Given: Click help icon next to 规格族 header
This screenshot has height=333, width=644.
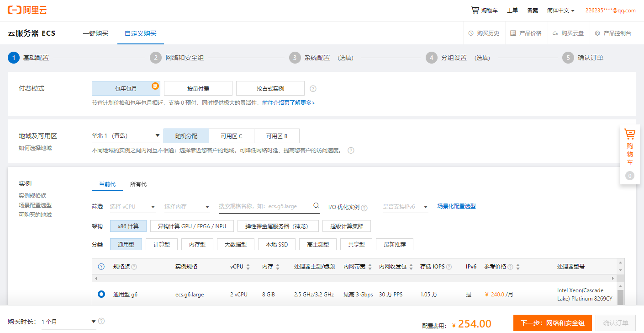Looking at the screenshot, I should 134,267.
